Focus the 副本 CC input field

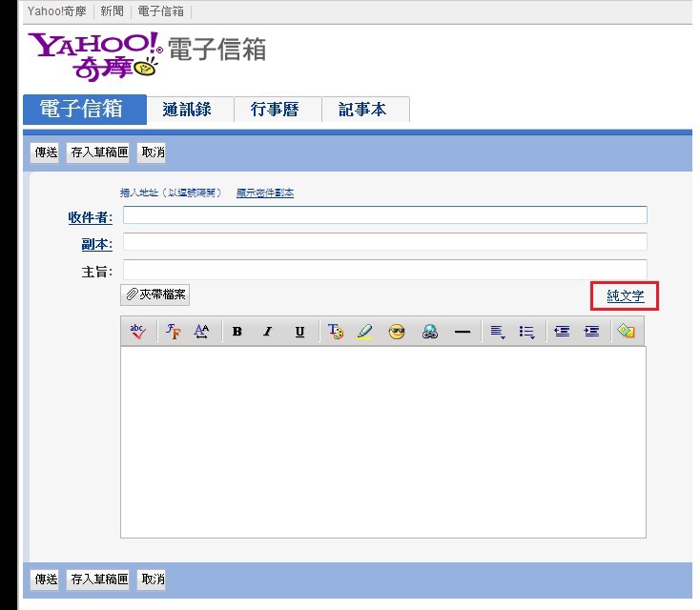click(x=385, y=242)
